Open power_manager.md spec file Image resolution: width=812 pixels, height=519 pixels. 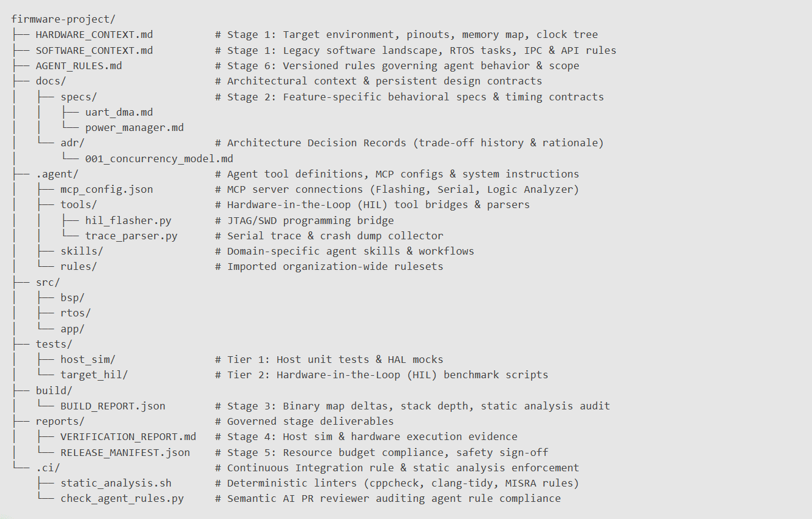(134, 127)
